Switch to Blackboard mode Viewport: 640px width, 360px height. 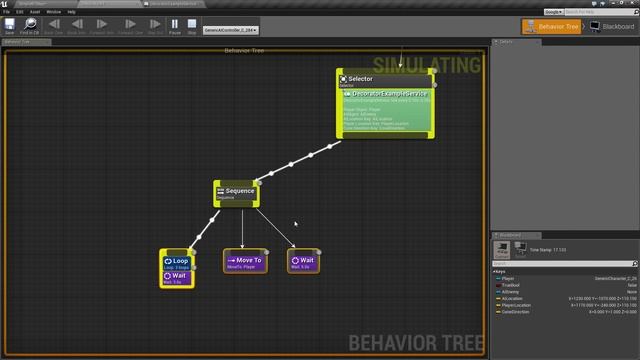pos(612,27)
